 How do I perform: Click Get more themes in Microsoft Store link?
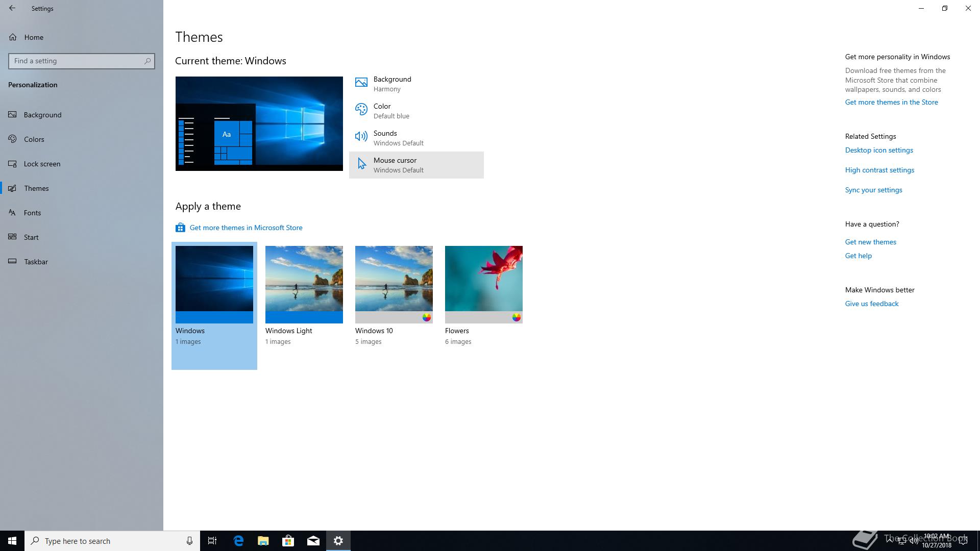click(246, 228)
